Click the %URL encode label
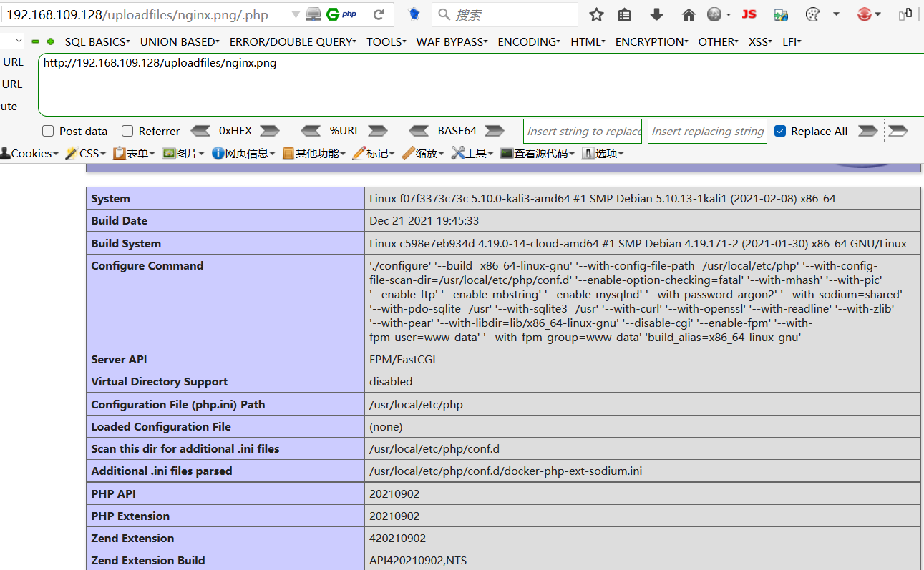The image size is (924, 570). (344, 131)
